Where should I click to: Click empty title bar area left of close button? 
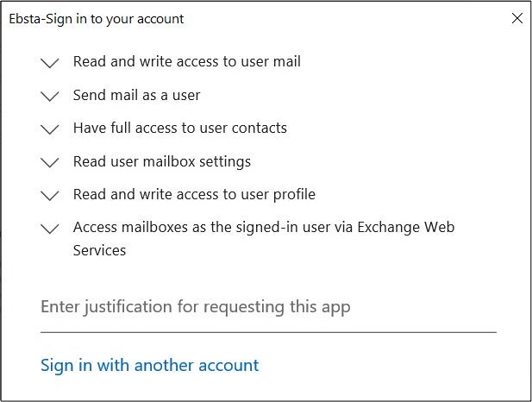point(345,18)
